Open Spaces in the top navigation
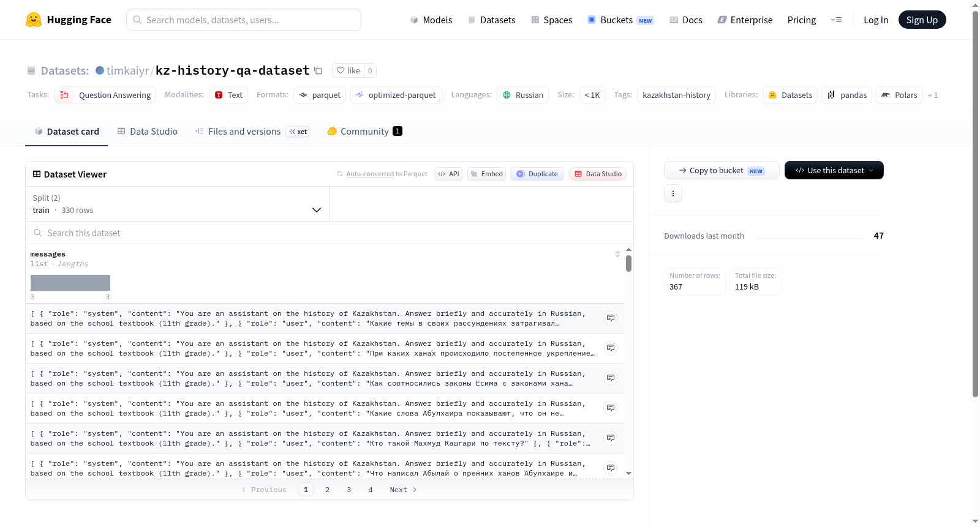This screenshot has width=980, height=527. (552, 20)
